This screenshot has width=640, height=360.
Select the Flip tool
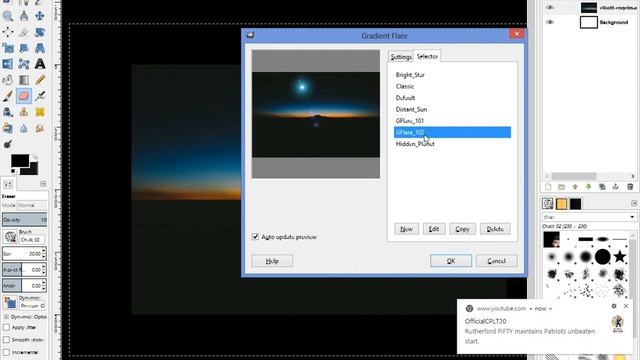8,64
